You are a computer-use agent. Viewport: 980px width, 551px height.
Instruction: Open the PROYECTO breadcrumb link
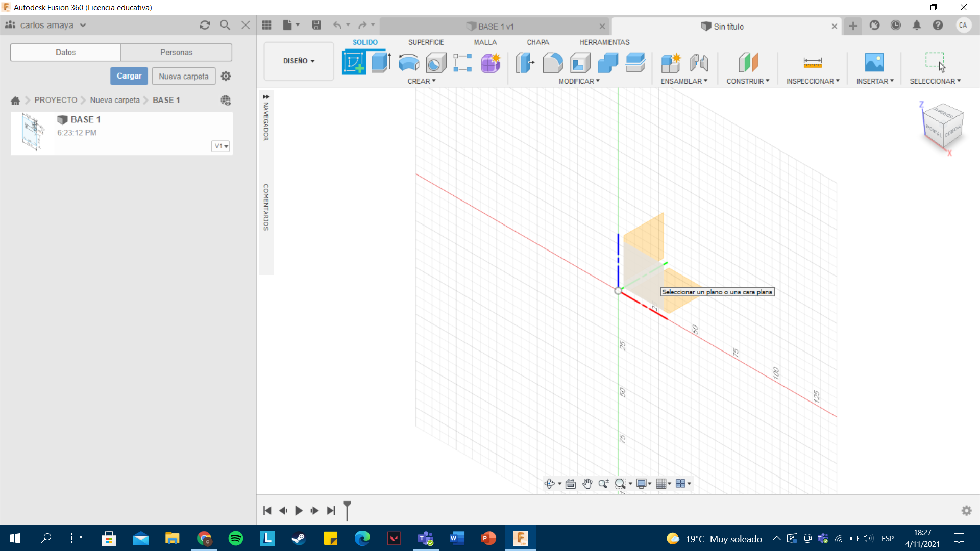[x=56, y=100]
